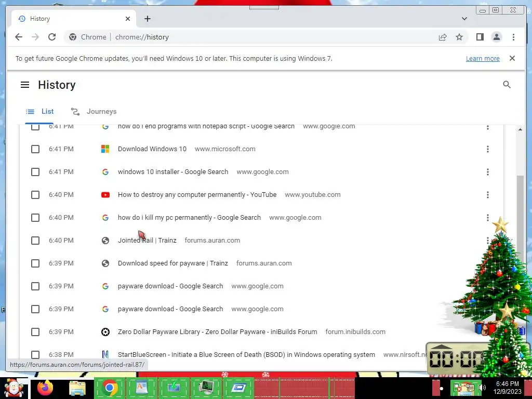Open a new tab with plus button
Viewport: 532px width, 399px height.
point(147,19)
